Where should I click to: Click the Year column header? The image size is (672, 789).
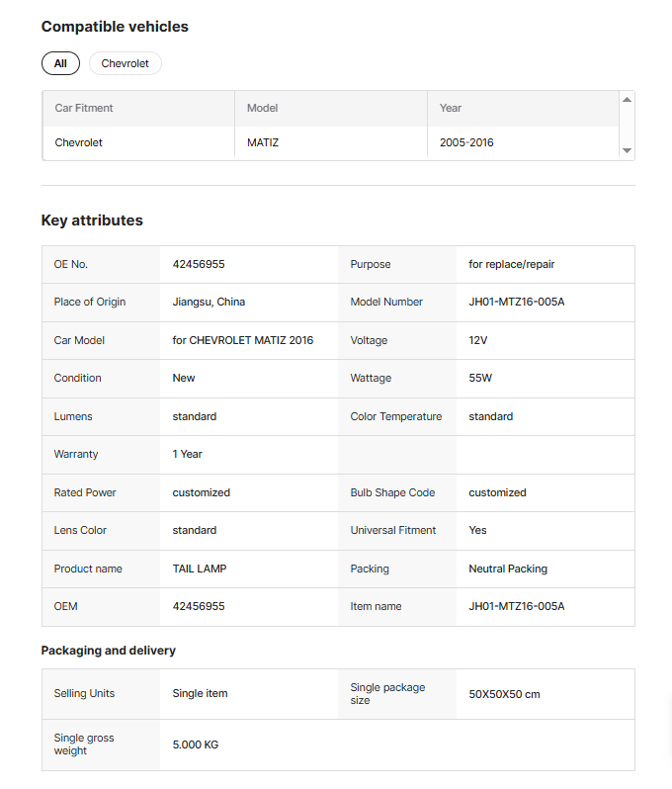point(451,108)
